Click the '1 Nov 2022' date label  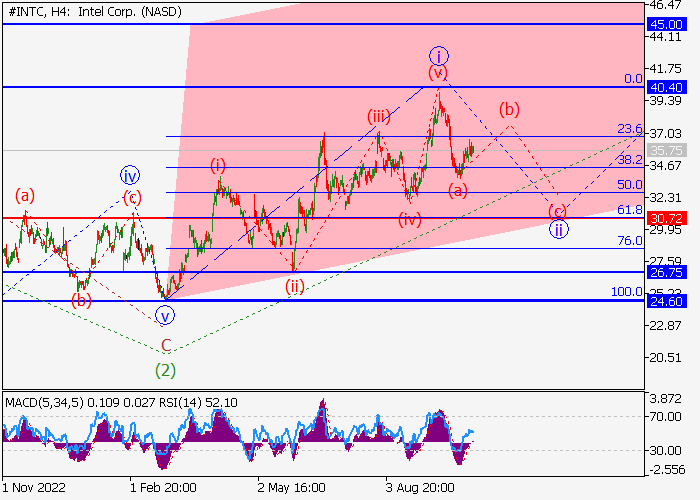(x=34, y=488)
